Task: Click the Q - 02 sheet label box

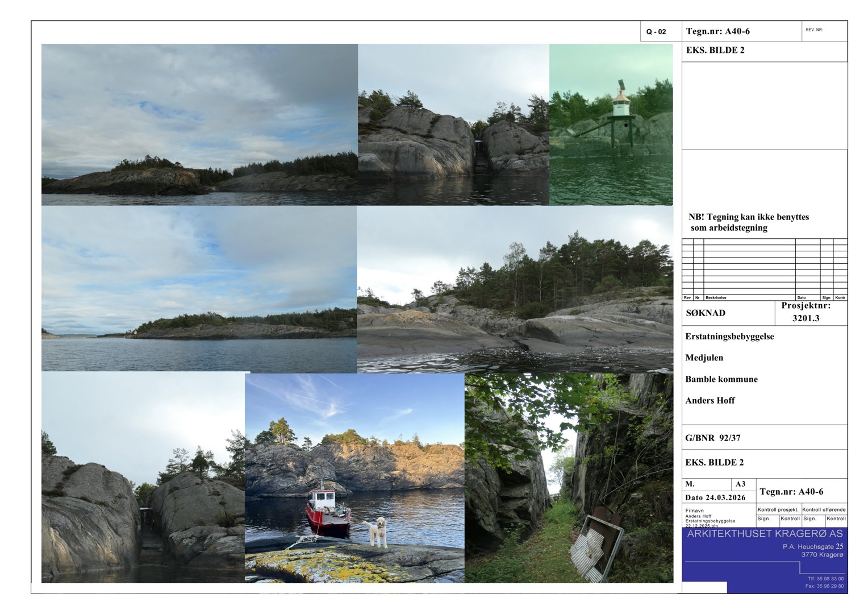Action: 656,32
